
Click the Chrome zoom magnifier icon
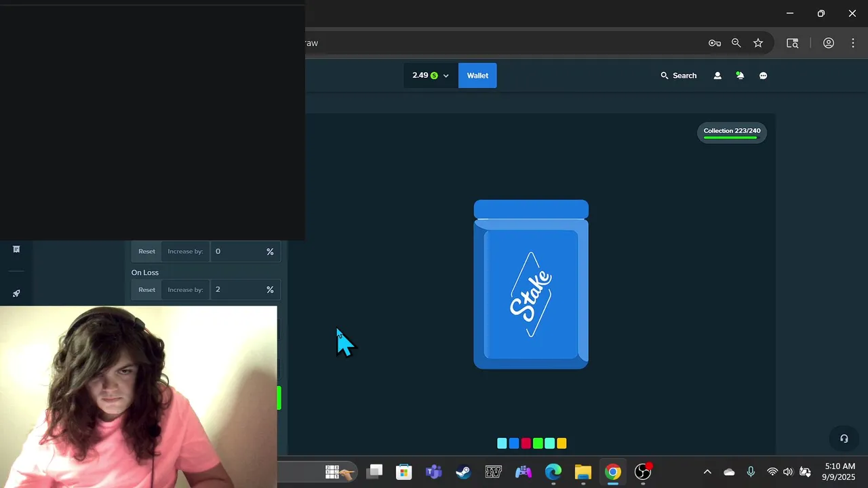[x=736, y=43]
